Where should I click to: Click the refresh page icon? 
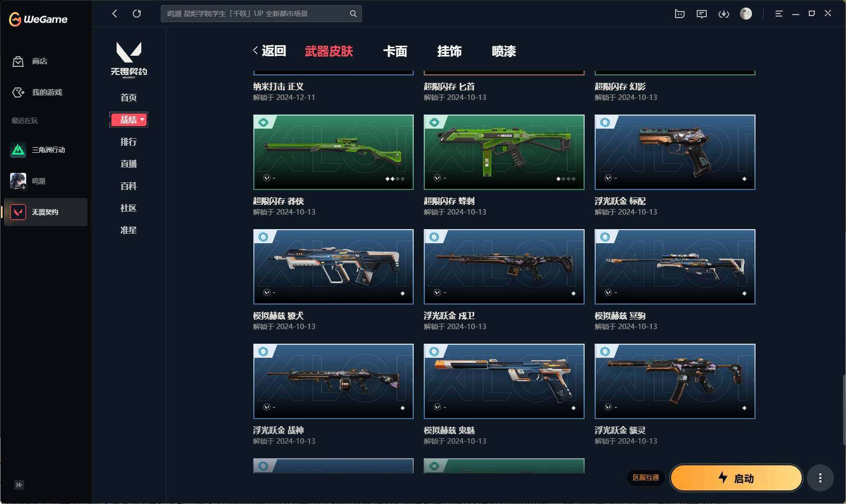[137, 14]
